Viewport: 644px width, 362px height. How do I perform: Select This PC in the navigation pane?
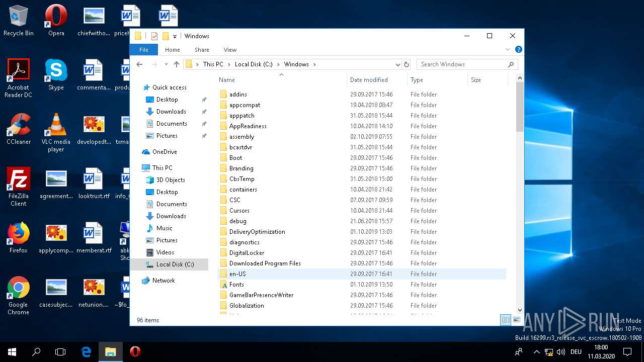162,168
